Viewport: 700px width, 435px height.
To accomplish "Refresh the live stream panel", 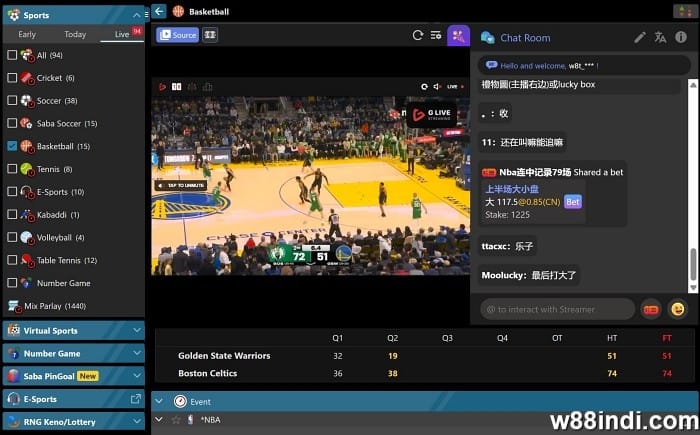I will coord(418,35).
